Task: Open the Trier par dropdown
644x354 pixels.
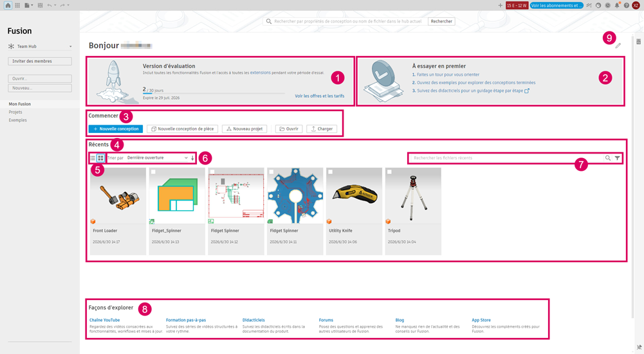Action: (x=158, y=158)
